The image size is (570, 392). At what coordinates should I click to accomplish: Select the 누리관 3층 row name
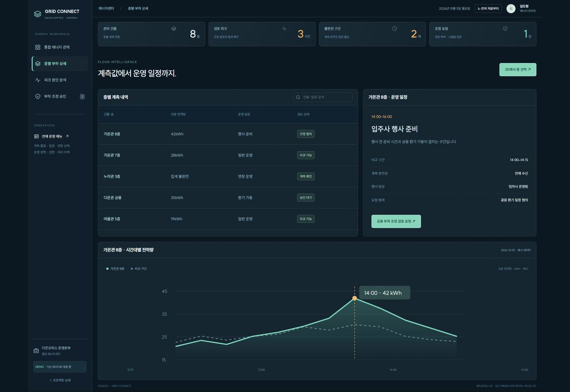(112, 176)
